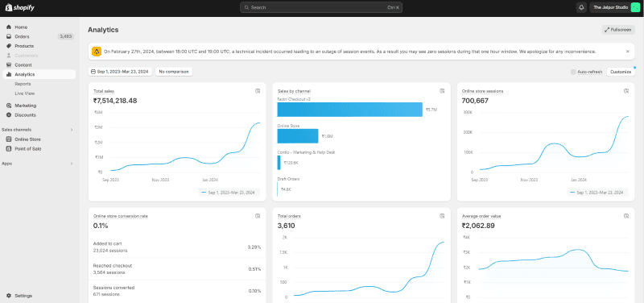Expand the Sales channels chevron
The image size is (644, 303).
click(72, 130)
